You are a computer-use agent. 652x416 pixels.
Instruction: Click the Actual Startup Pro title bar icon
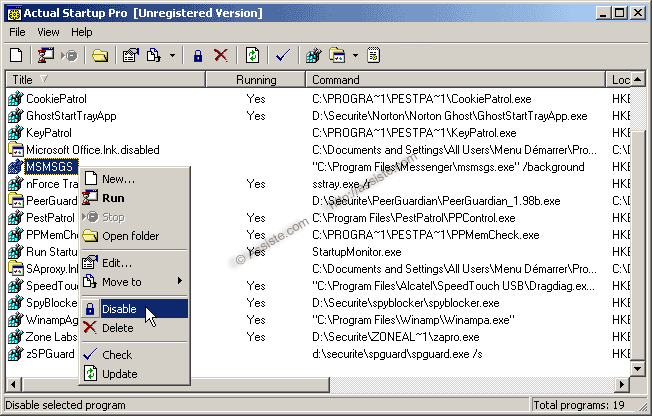pos(15,13)
